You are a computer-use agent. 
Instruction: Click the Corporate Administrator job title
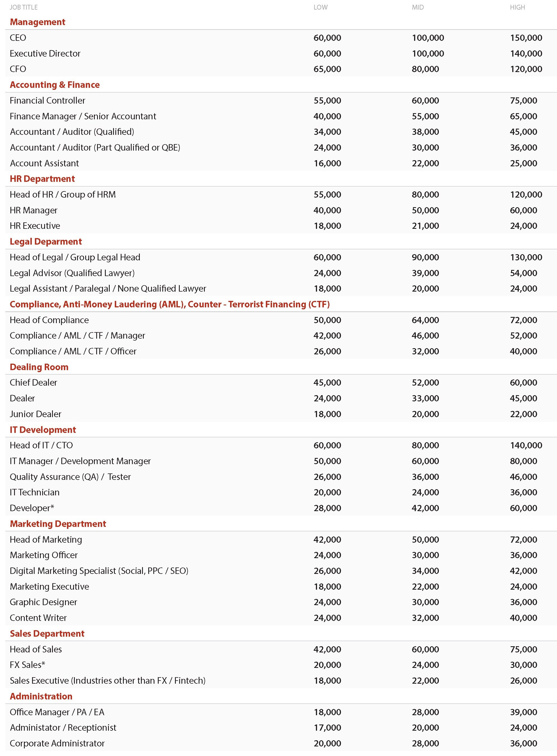tap(57, 744)
